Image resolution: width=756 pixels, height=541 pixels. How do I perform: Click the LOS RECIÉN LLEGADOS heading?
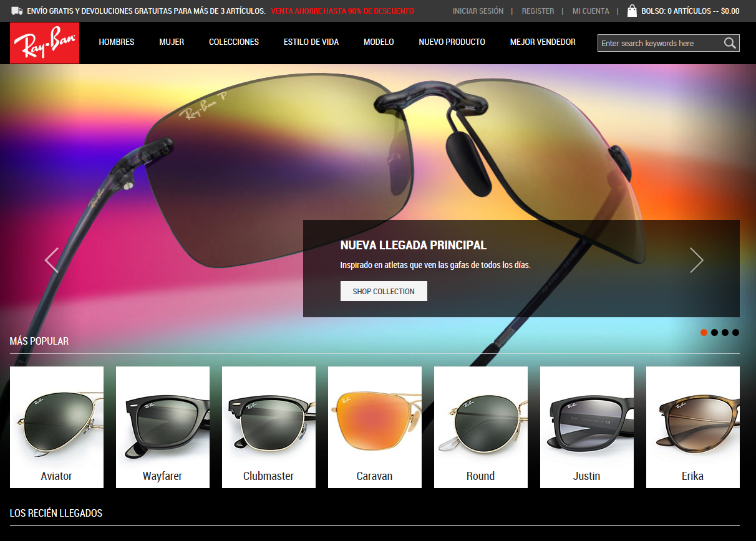click(x=56, y=513)
